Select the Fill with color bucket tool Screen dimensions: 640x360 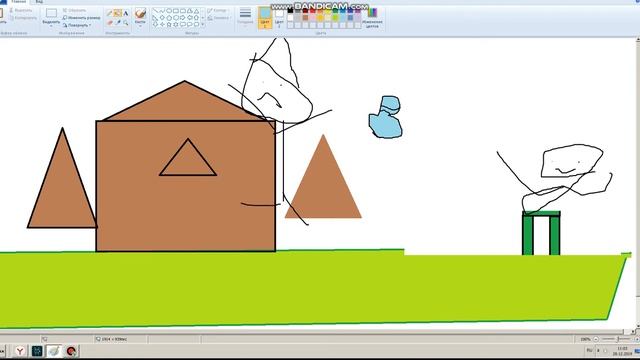coord(118,13)
